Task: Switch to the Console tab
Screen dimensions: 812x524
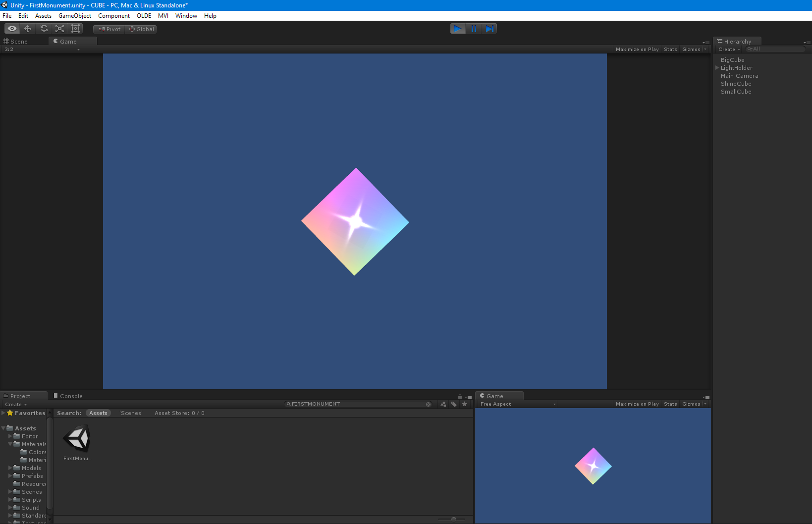Action: pos(68,396)
